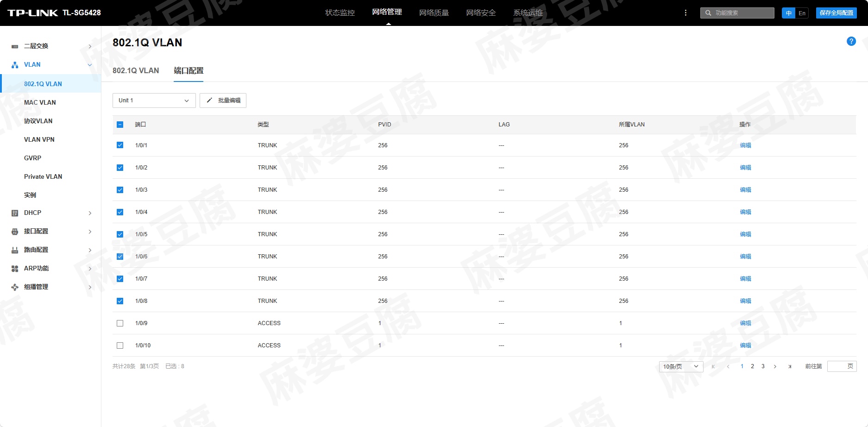Viewport: 868px width, 427px height.
Task: Go to next page arrow icon
Action: [x=775, y=366]
